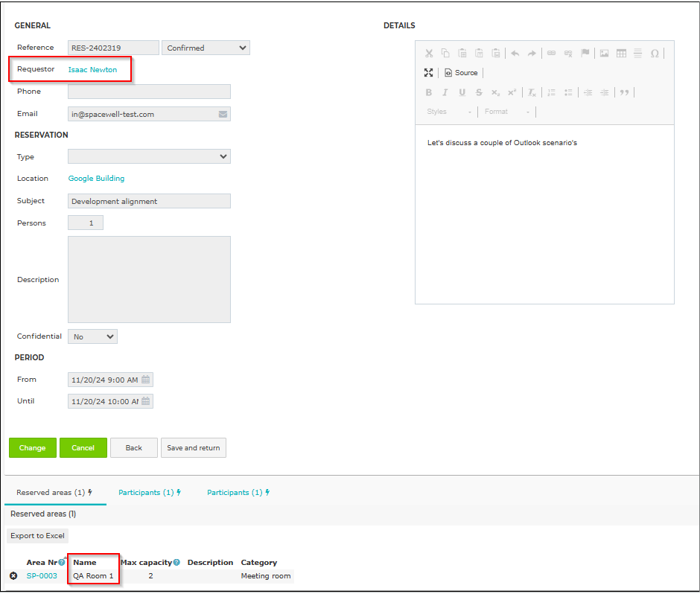Image resolution: width=700 pixels, height=594 pixels.
Task: Open the Styles dropdown in the editor
Action: 449,112
